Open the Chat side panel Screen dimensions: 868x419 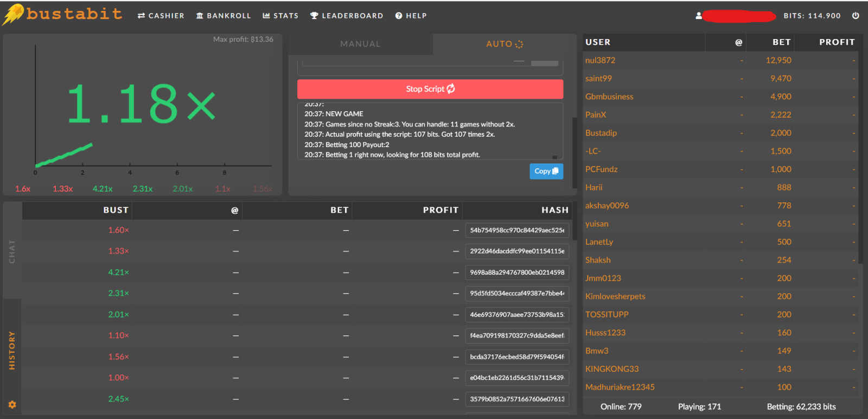pos(12,251)
